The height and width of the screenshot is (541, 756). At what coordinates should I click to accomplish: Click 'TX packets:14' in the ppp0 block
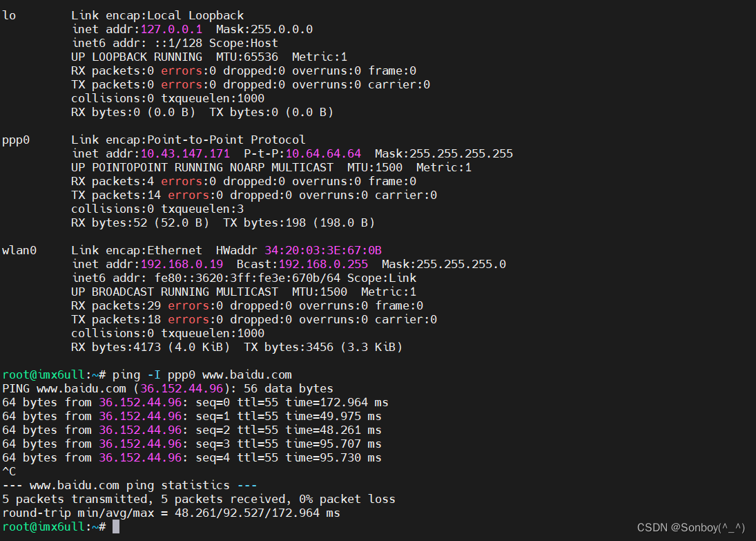116,196
